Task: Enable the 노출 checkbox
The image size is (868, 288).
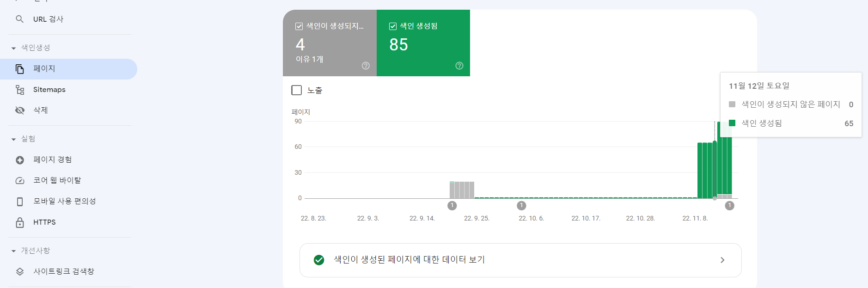Action: point(296,90)
